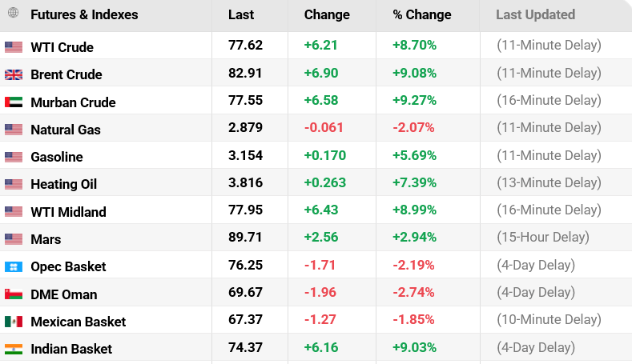Open the Gasoline futures link

[57, 157]
